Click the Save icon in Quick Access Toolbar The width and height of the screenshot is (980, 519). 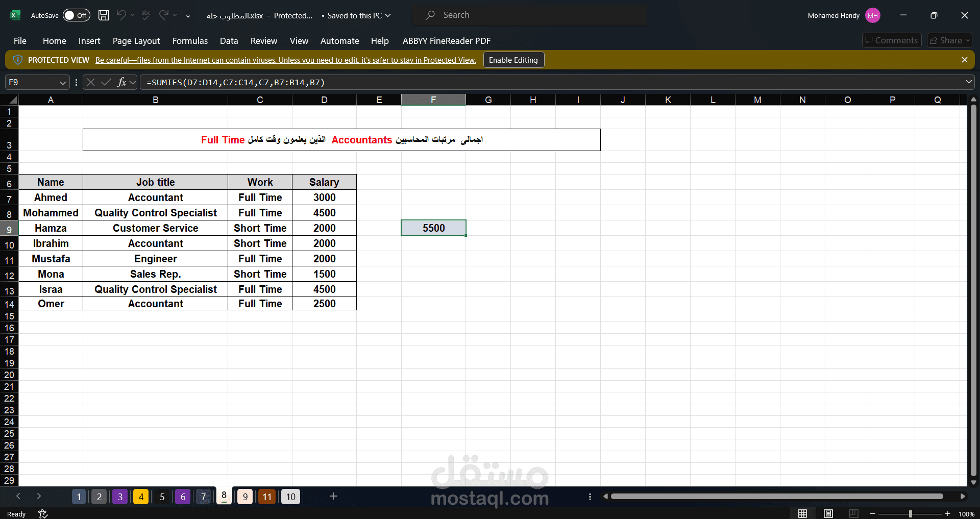click(103, 15)
